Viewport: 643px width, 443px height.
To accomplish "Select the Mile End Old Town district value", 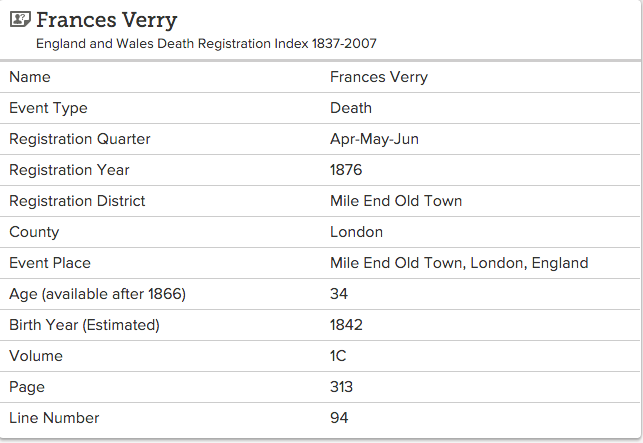I will pyautogui.click(x=396, y=201).
